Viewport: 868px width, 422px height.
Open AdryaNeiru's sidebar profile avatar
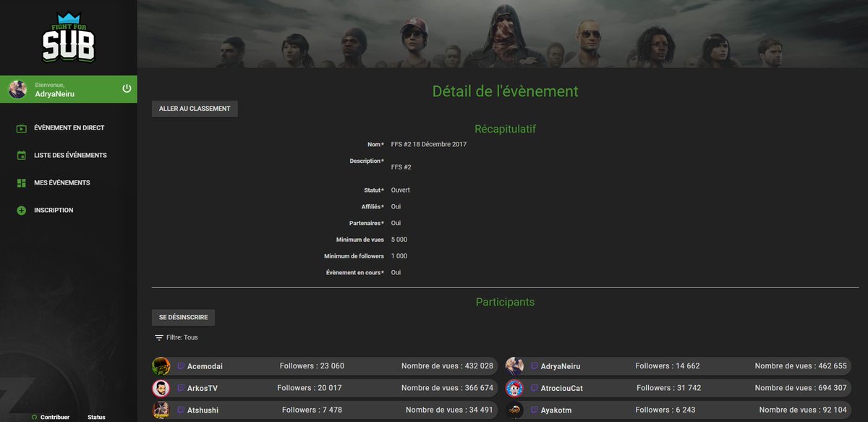tap(17, 89)
